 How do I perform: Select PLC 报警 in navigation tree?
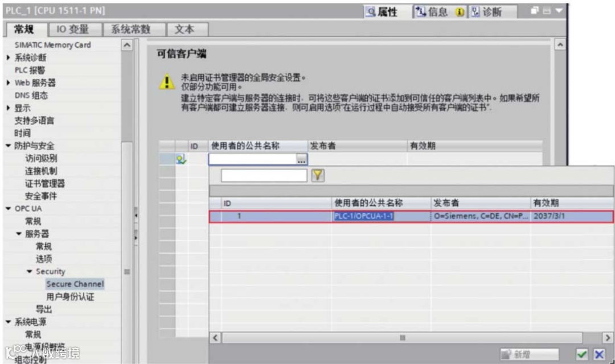pos(30,70)
